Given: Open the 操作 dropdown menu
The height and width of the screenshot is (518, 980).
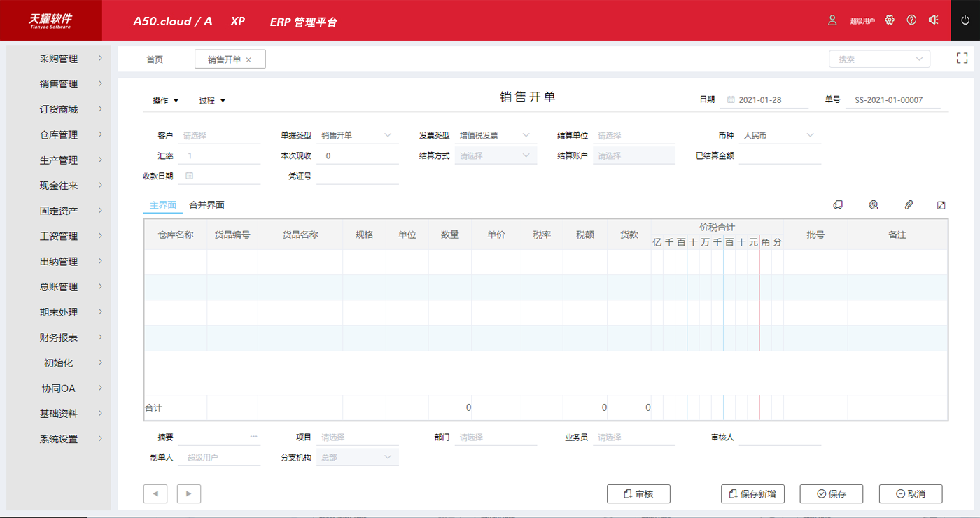Looking at the screenshot, I should pos(166,101).
